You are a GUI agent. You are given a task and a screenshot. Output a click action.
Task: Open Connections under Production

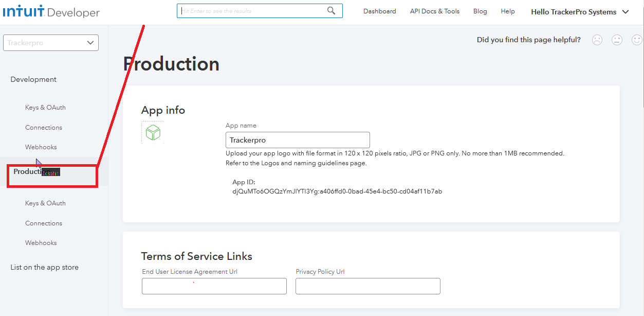pos(44,223)
